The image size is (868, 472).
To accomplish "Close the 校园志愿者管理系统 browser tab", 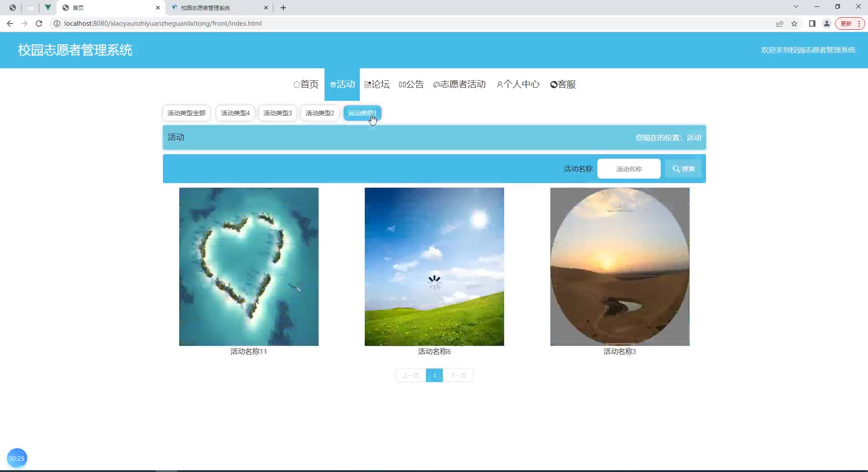I will pos(266,8).
